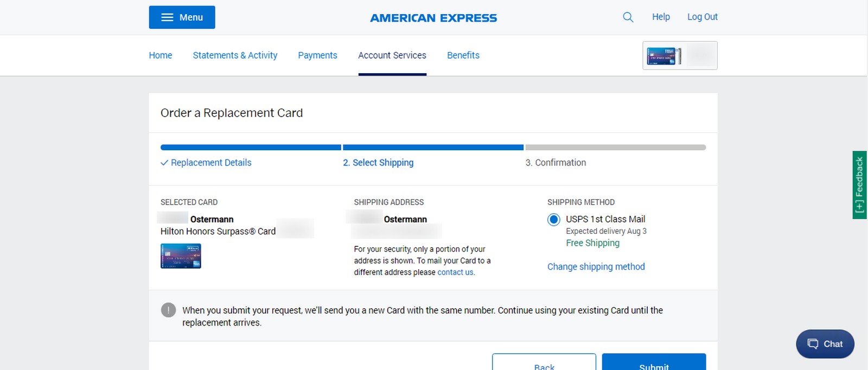Switch to the Payments tab
This screenshot has width=868, height=370.
317,55
